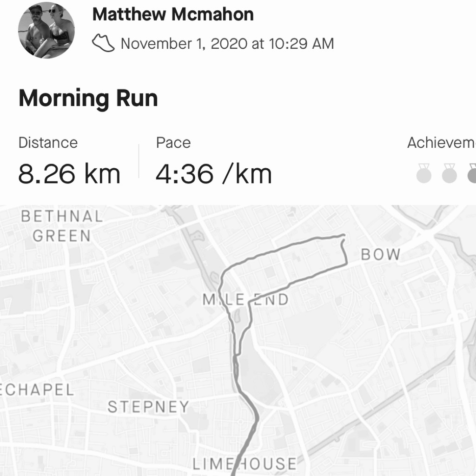This screenshot has height=476, width=476.
Task: Open the Matthew Mcmahon name link
Action: 173,14
